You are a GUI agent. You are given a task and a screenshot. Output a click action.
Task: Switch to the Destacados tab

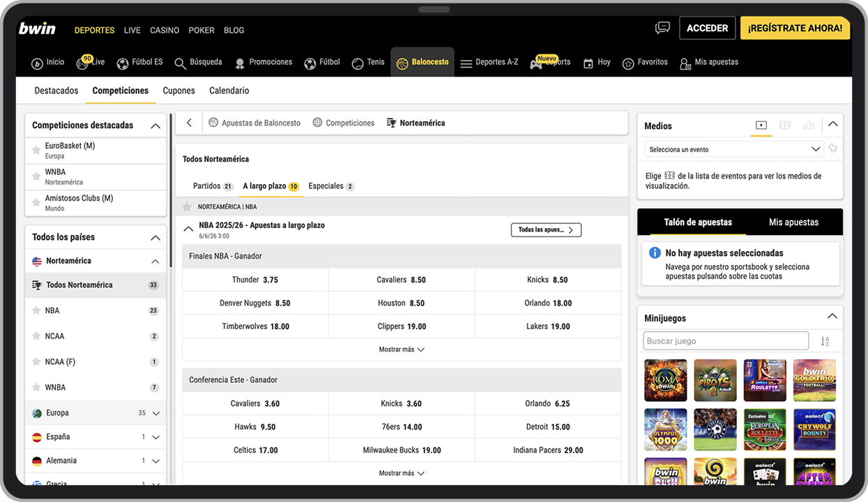tap(56, 91)
